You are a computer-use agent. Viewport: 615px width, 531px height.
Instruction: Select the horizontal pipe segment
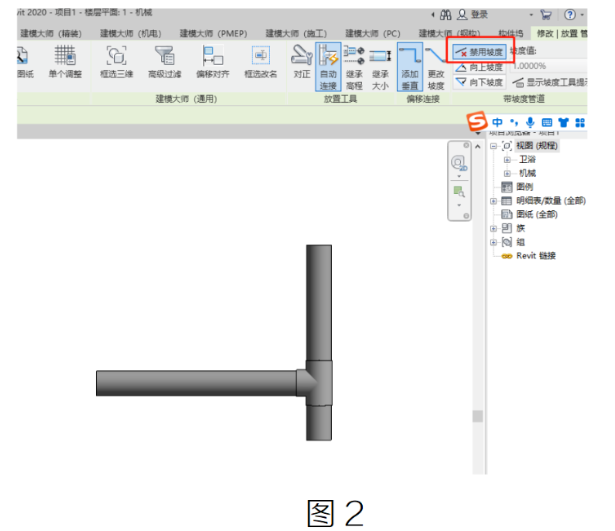196,383
